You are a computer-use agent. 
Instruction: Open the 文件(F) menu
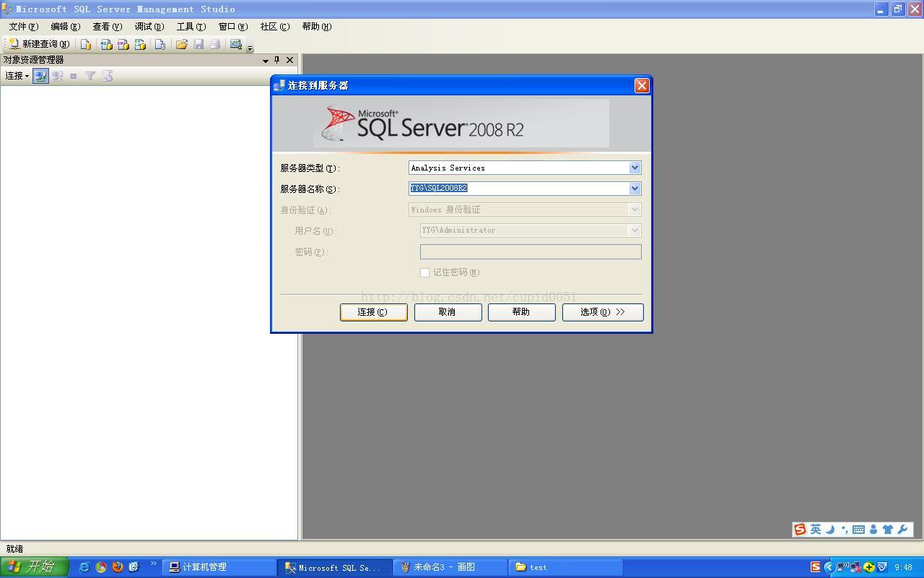point(24,27)
